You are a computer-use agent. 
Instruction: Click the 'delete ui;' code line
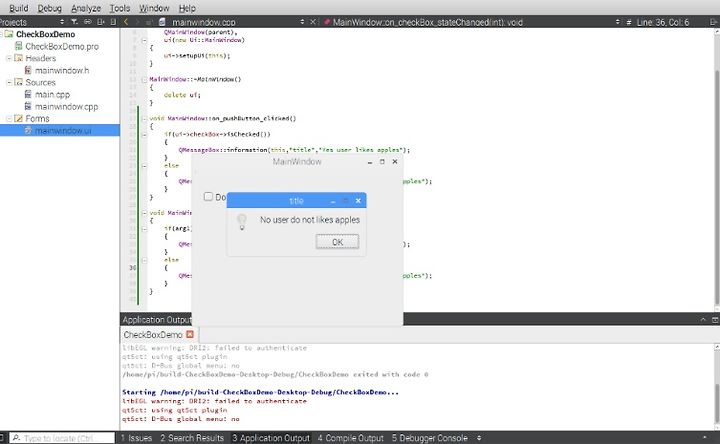tap(182, 95)
